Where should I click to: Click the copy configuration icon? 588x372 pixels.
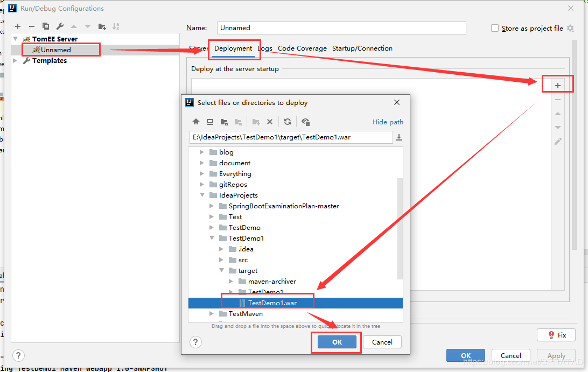(x=46, y=26)
